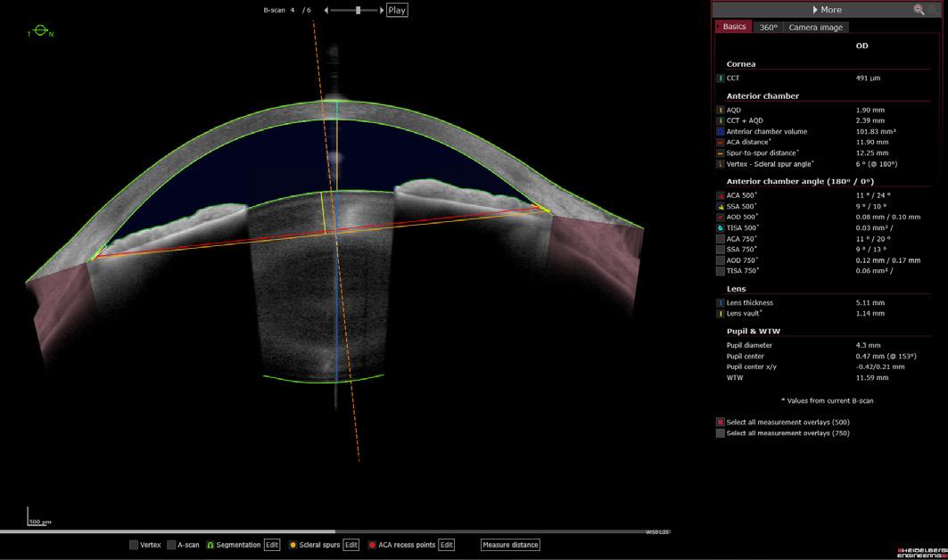Click the Spur-to-spur distance value 12.25 mm
Image resolution: width=948 pixels, height=560 pixels.
tap(872, 153)
